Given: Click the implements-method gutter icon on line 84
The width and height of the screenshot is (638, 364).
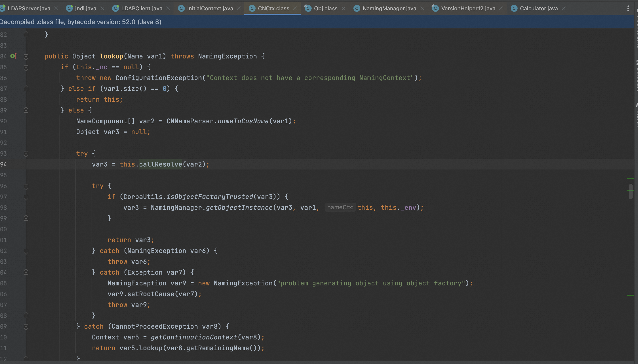Looking at the screenshot, I should tap(14, 56).
